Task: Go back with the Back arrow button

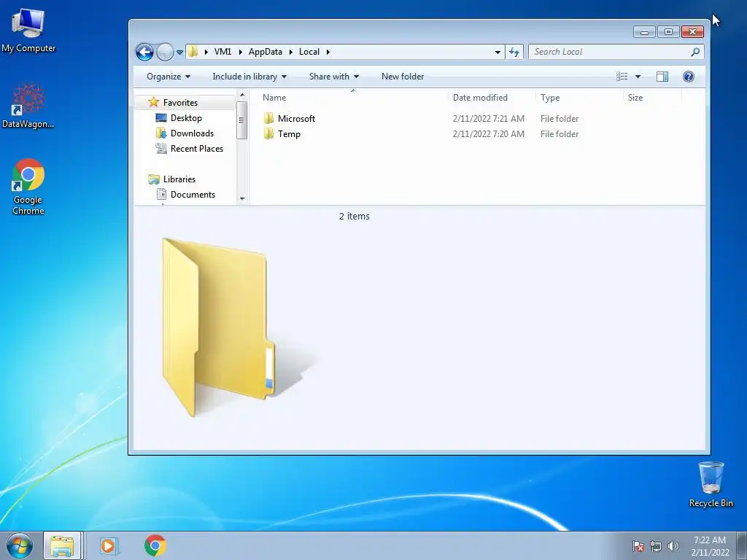Action: point(144,52)
